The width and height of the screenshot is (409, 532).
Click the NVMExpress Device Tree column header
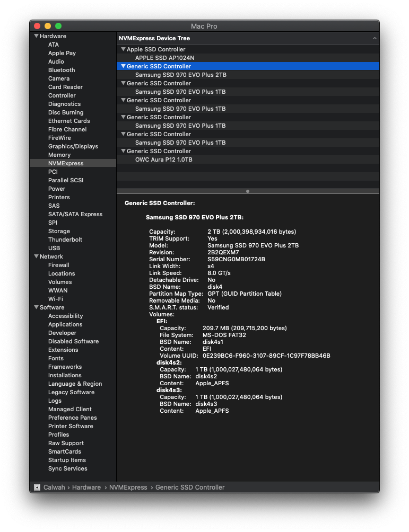(248, 38)
